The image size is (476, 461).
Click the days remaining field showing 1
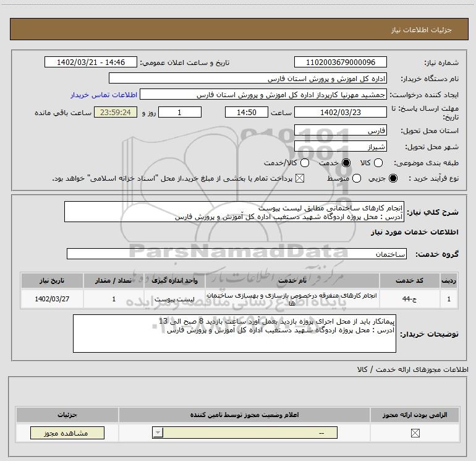point(180,112)
